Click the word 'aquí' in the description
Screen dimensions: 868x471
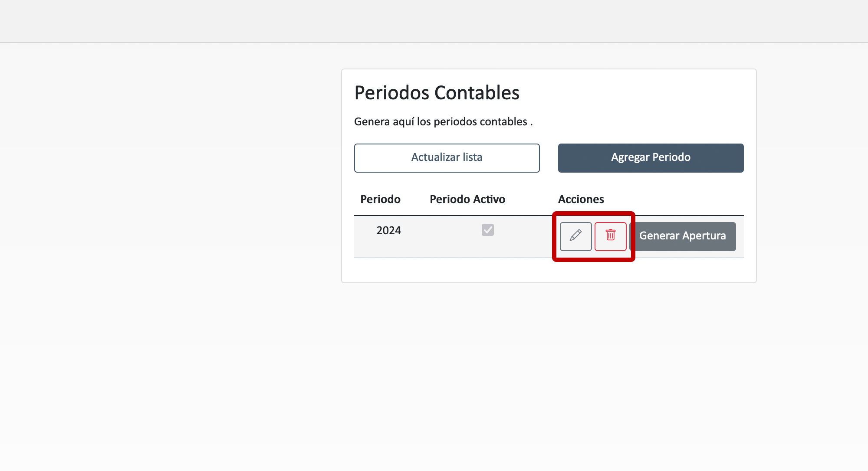403,122
